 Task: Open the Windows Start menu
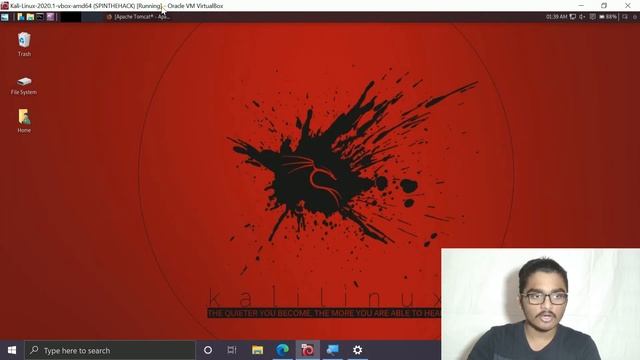point(12,350)
